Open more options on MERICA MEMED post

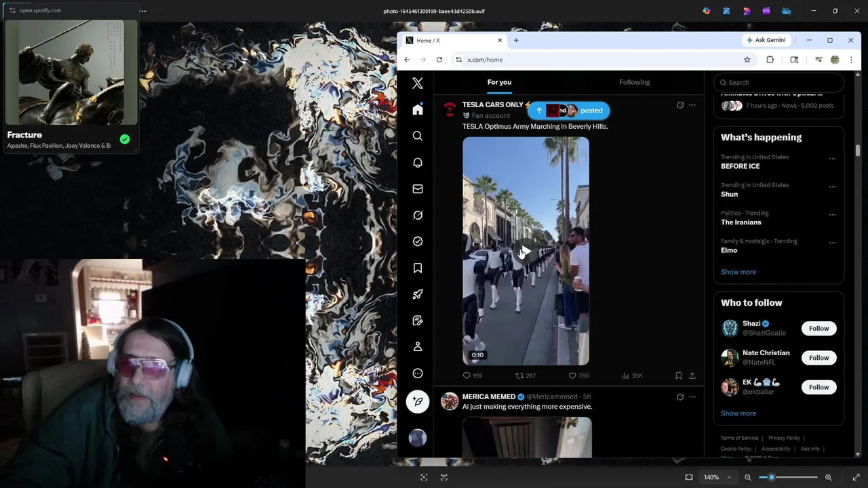click(692, 397)
